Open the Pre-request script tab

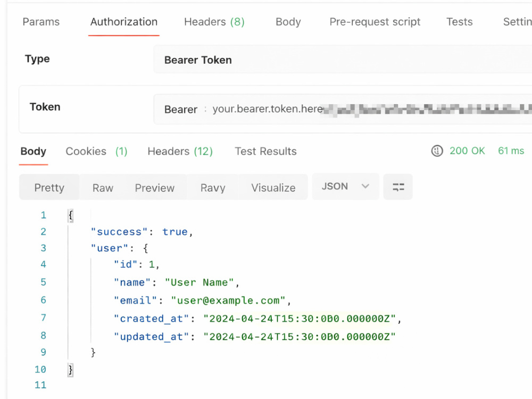(x=375, y=22)
